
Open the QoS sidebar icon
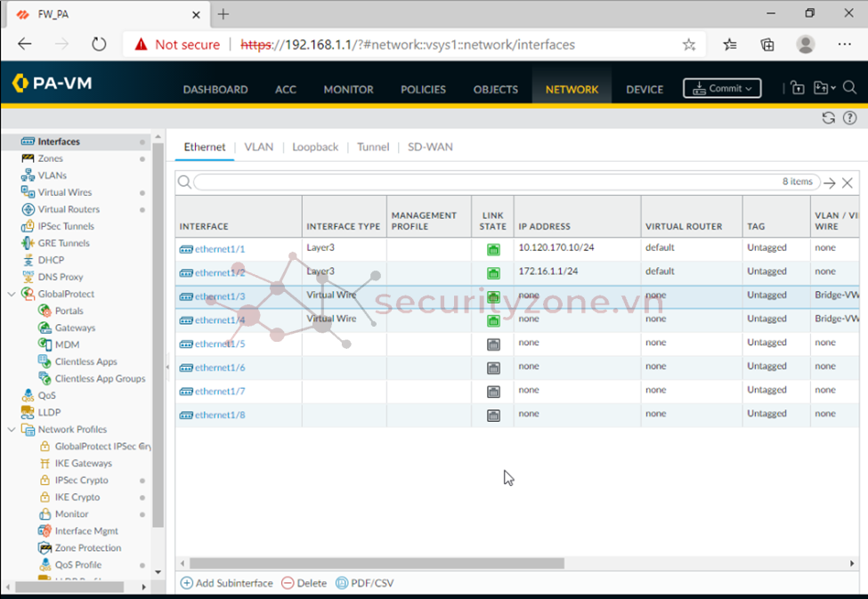click(x=28, y=395)
